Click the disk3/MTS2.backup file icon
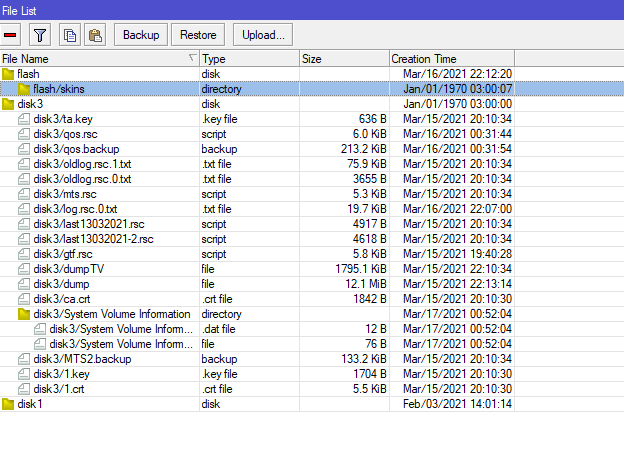 24,359
